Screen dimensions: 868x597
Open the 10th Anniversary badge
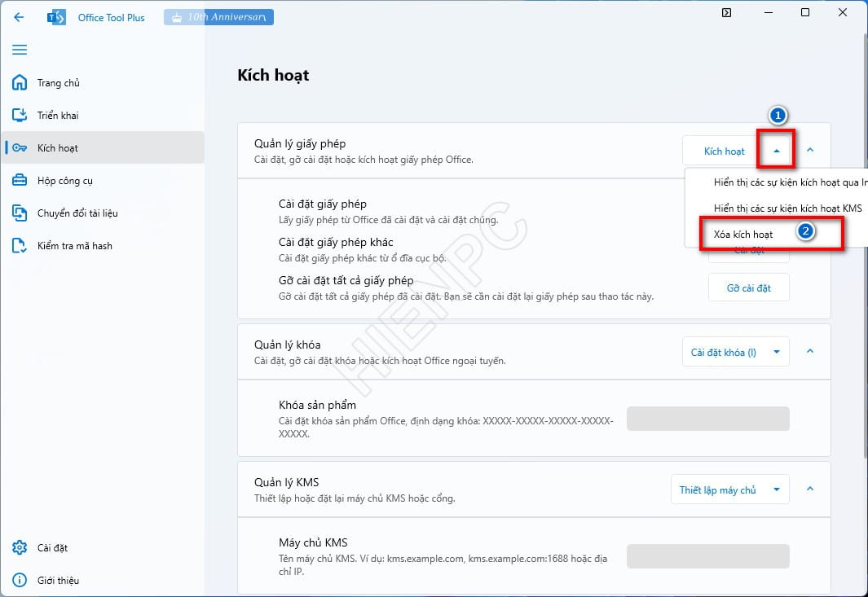pyautogui.click(x=218, y=17)
